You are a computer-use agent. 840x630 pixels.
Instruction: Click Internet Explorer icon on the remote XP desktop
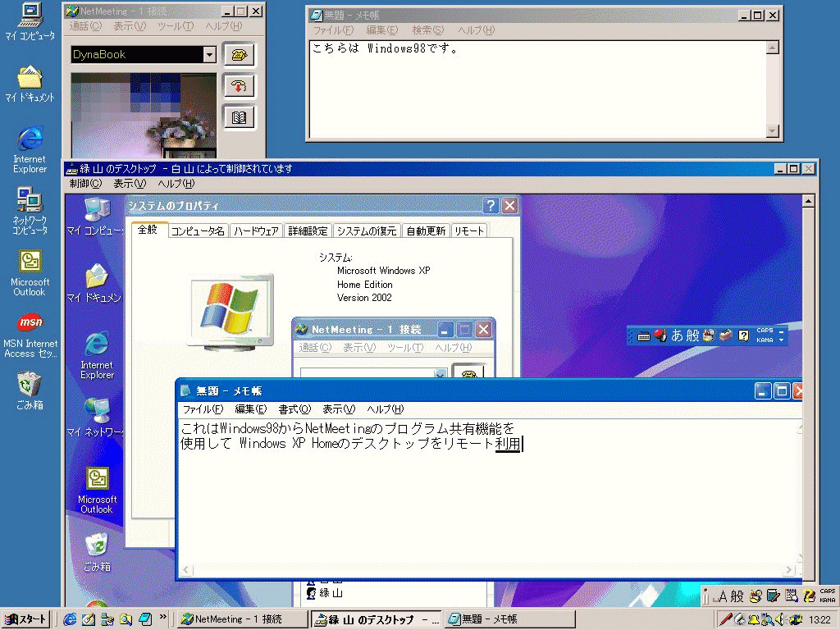97,356
